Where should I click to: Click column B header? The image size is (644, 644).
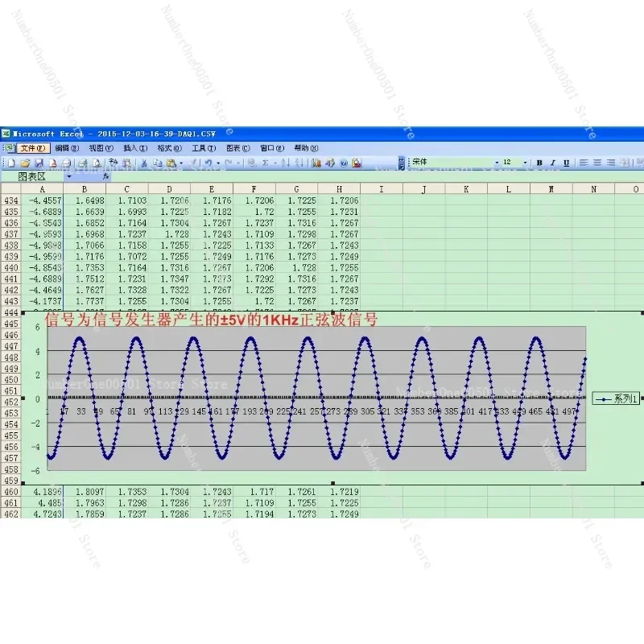coord(85,188)
